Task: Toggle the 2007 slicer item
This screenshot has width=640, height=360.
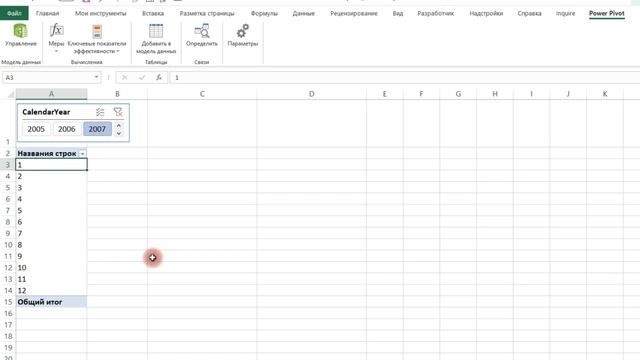Action: click(97, 129)
